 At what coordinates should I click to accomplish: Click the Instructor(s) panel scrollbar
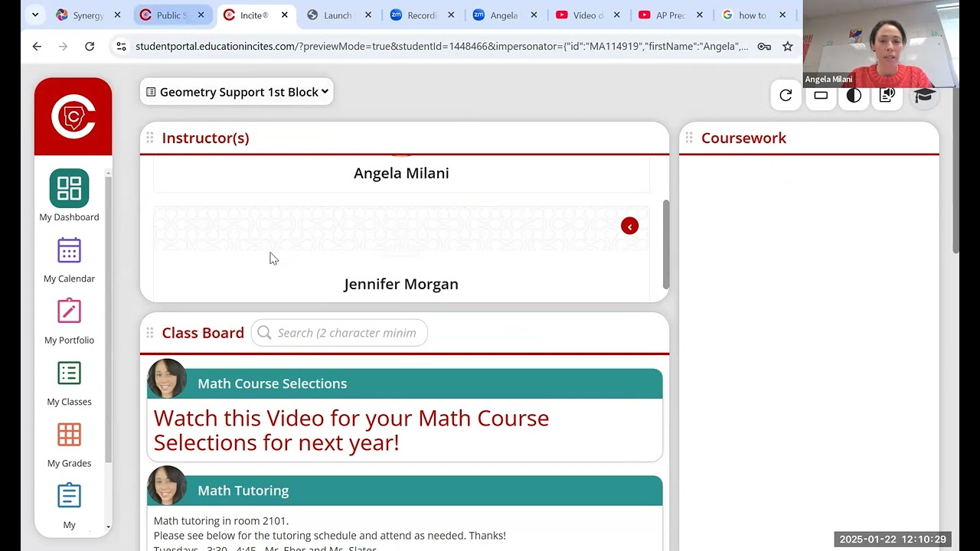pyautogui.click(x=665, y=244)
